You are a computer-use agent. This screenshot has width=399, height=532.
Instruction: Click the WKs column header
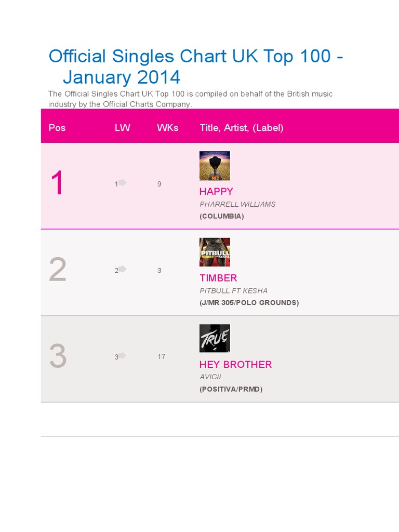[167, 127]
